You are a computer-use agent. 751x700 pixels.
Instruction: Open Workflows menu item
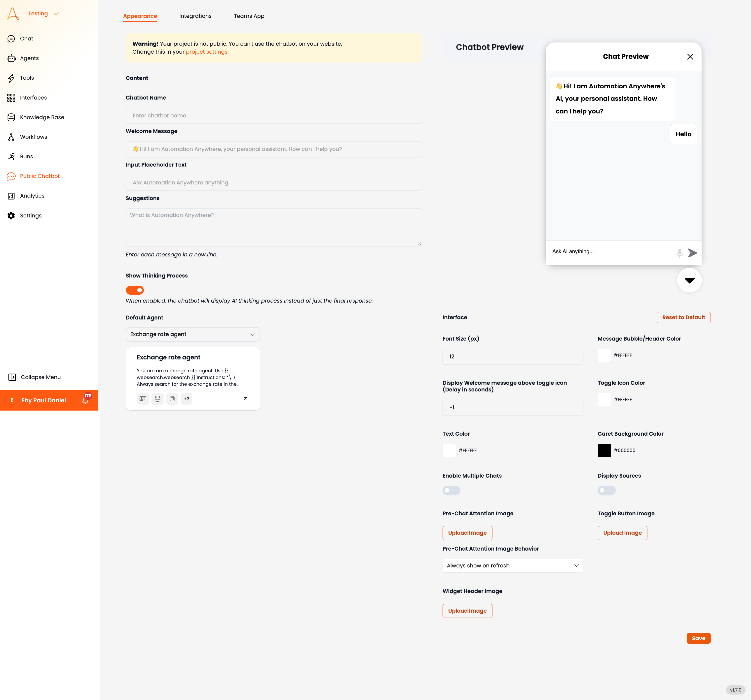pos(33,137)
